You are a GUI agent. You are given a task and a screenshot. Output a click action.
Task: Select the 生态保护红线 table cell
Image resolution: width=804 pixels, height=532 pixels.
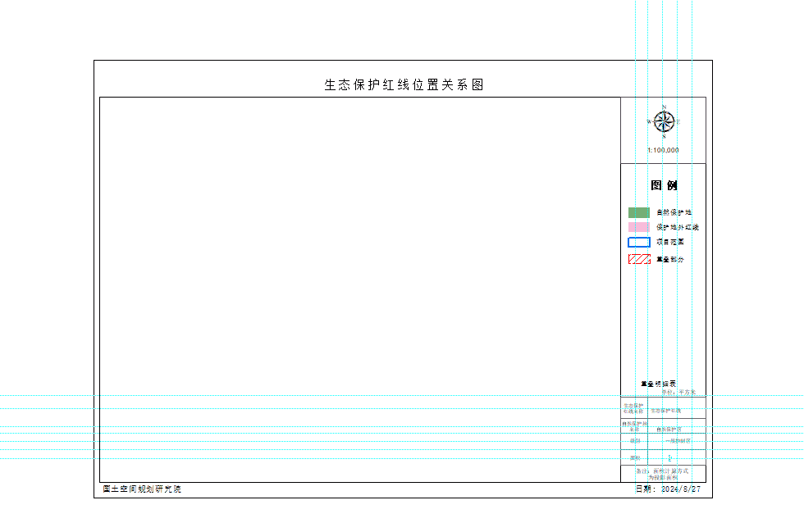tap(666, 412)
